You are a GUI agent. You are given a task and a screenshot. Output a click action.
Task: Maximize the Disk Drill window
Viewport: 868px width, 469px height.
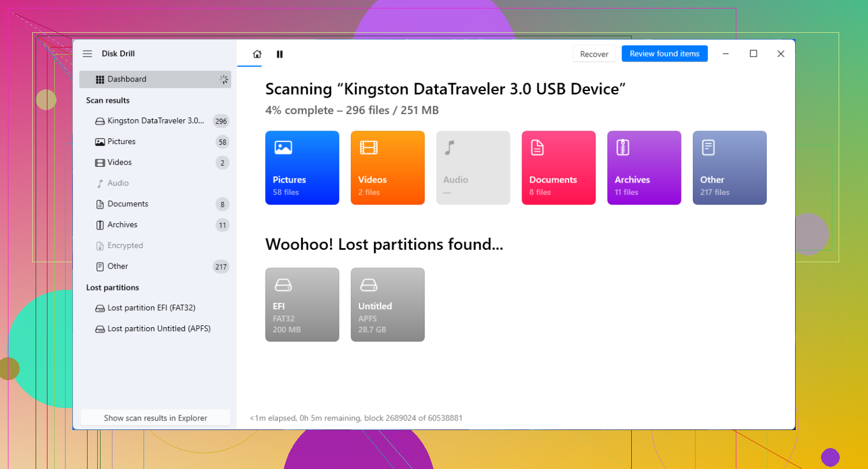(753, 54)
